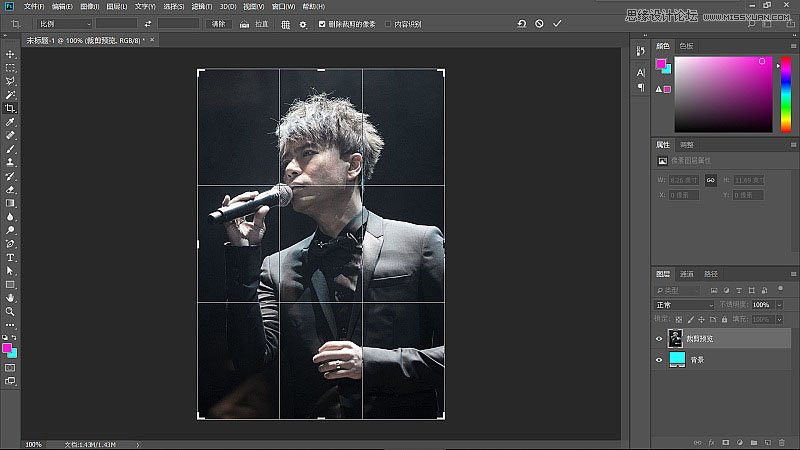Open the 比例 crop ratio dropdown
Screen dimensions: 800x450
coord(64,23)
